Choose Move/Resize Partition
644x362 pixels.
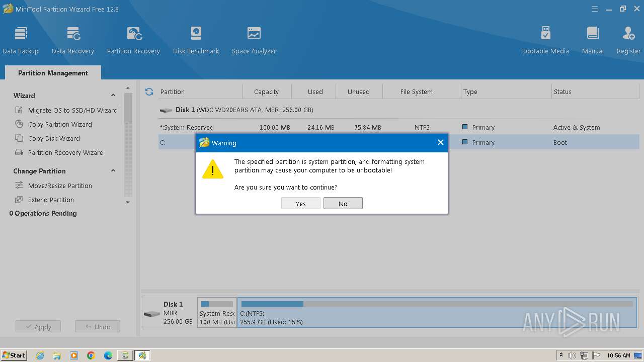[54, 186]
